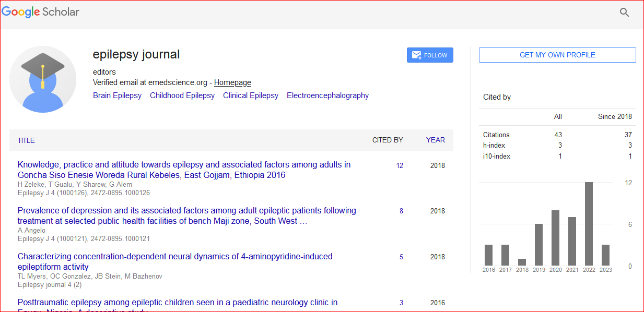This screenshot has height=312, width=644.
Task: Open the Homepage link
Action: point(232,82)
